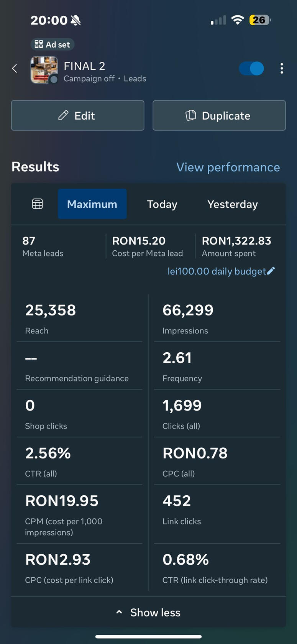Open the View performance link
The width and height of the screenshot is (297, 644).
pyautogui.click(x=228, y=167)
